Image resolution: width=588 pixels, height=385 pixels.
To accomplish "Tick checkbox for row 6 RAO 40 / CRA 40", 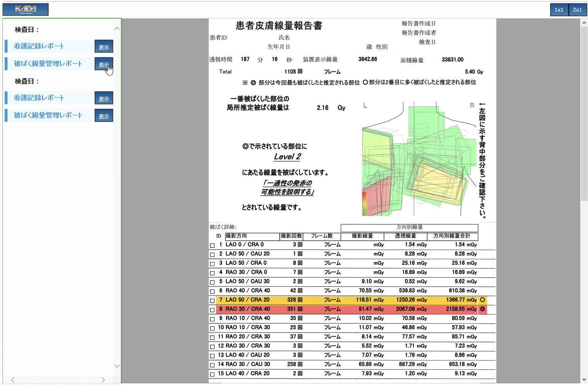I will [212, 292].
